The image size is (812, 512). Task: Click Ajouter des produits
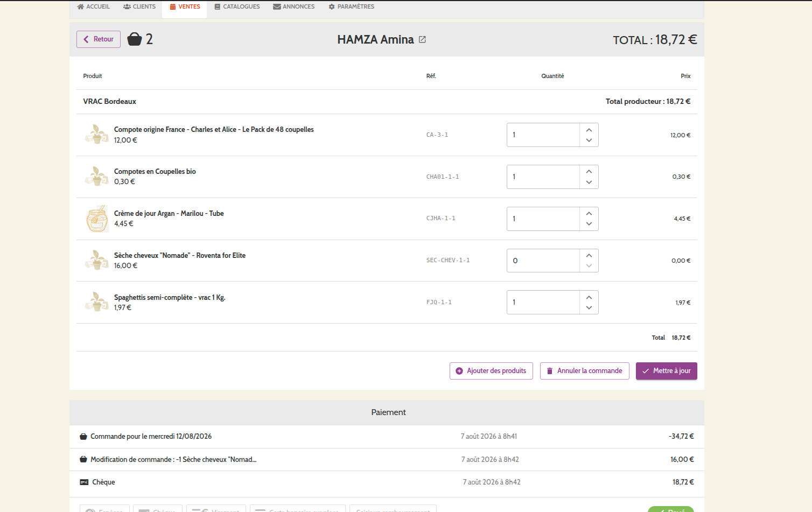click(491, 371)
